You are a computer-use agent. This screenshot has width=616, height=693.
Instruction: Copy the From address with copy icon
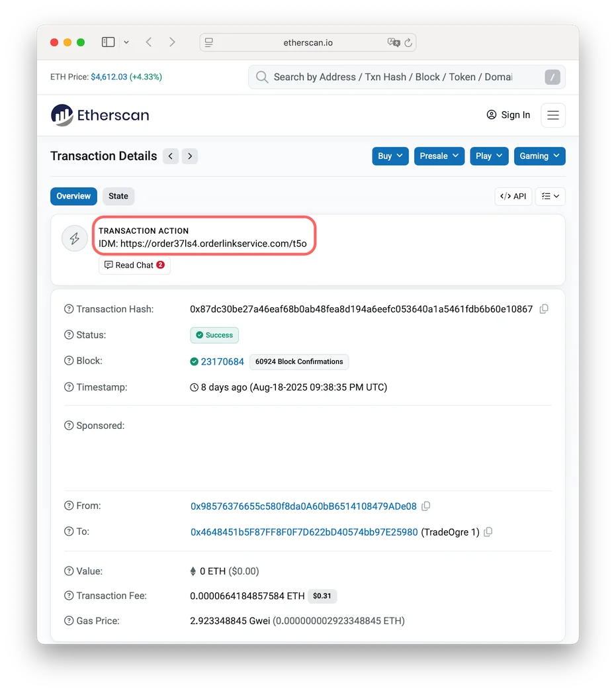(x=426, y=506)
